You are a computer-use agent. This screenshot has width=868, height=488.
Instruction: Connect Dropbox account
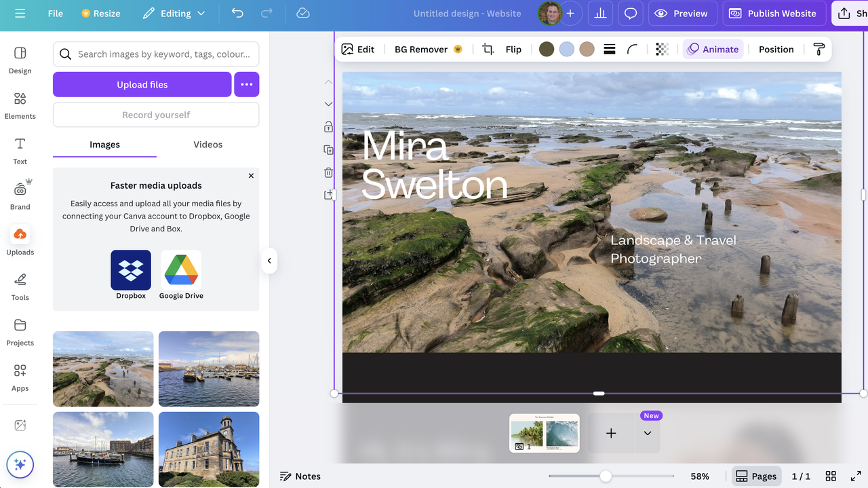[x=131, y=274]
